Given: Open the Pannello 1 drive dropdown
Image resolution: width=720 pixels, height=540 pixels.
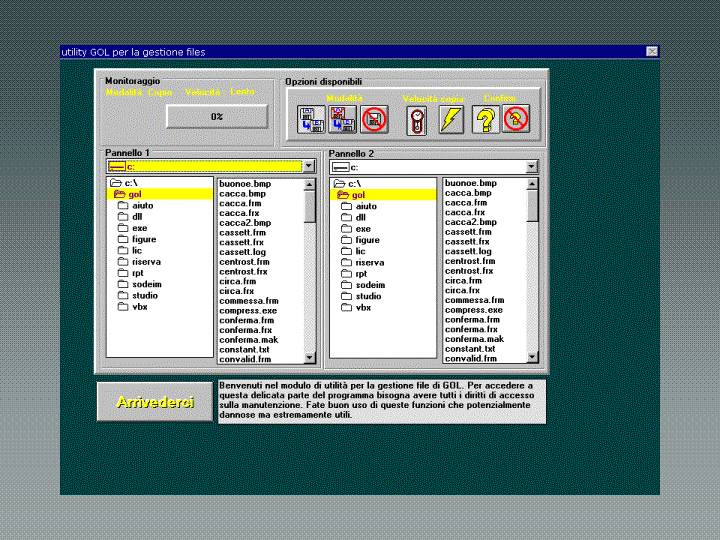Looking at the screenshot, I should click(x=308, y=166).
